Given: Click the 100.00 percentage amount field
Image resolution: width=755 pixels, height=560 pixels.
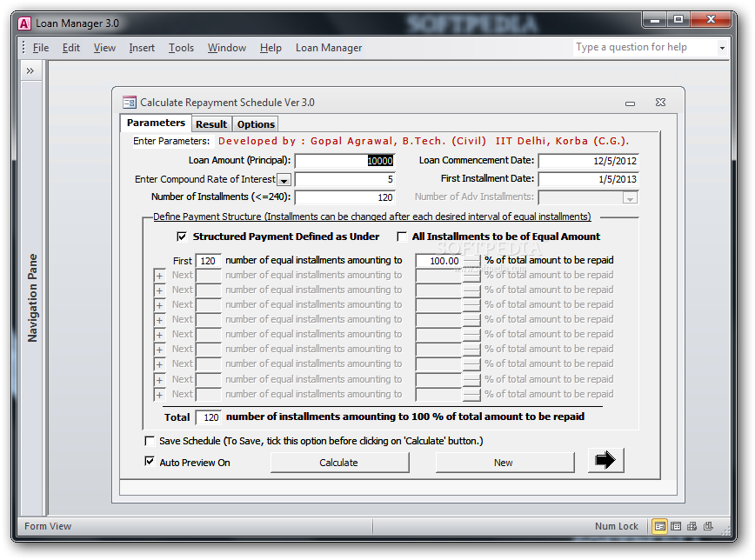Looking at the screenshot, I should pyautogui.click(x=438, y=261).
